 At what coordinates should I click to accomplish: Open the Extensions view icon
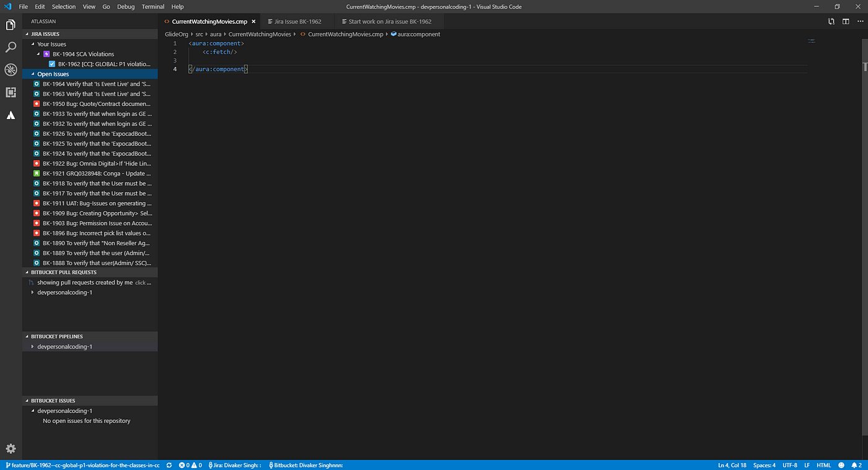click(x=10, y=92)
